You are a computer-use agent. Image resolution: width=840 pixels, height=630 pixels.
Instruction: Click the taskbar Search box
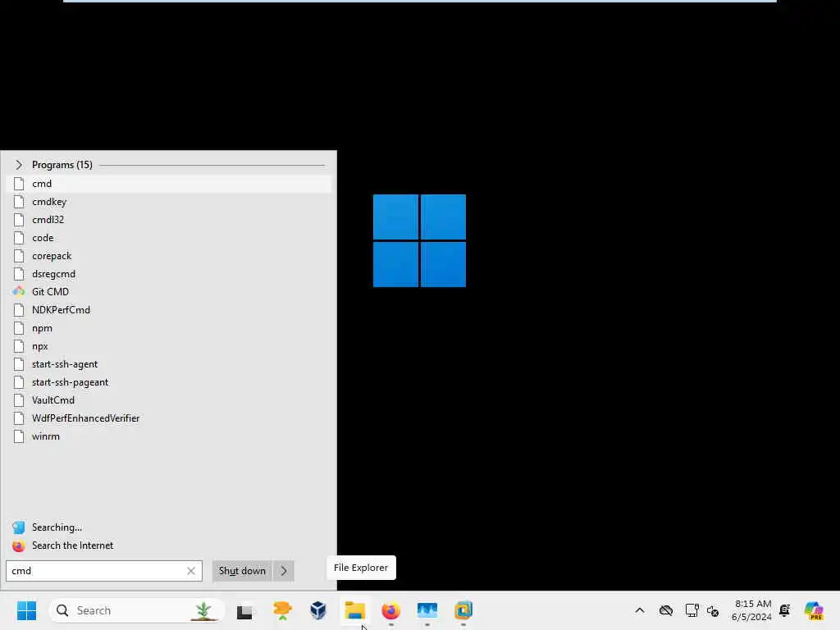click(x=137, y=610)
